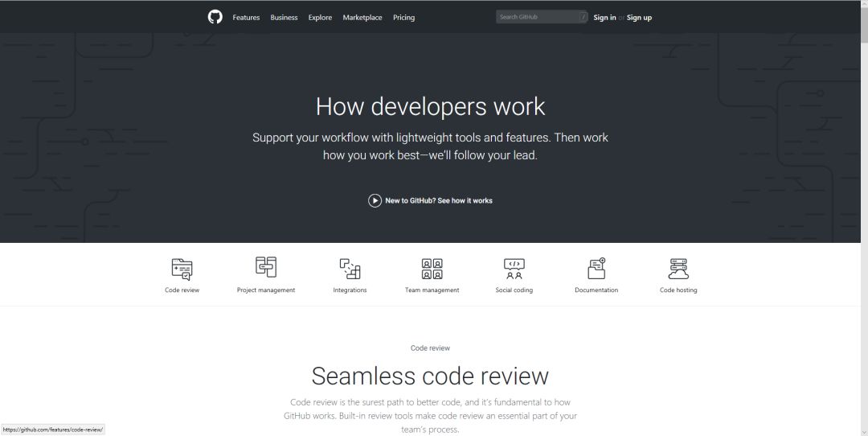
Task: Open the Marketplace nav item
Action: coord(362,18)
